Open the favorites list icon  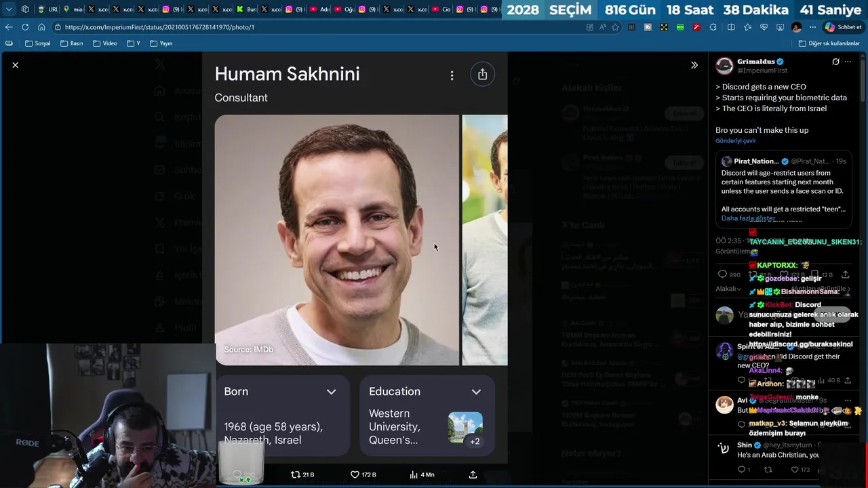coord(747,27)
